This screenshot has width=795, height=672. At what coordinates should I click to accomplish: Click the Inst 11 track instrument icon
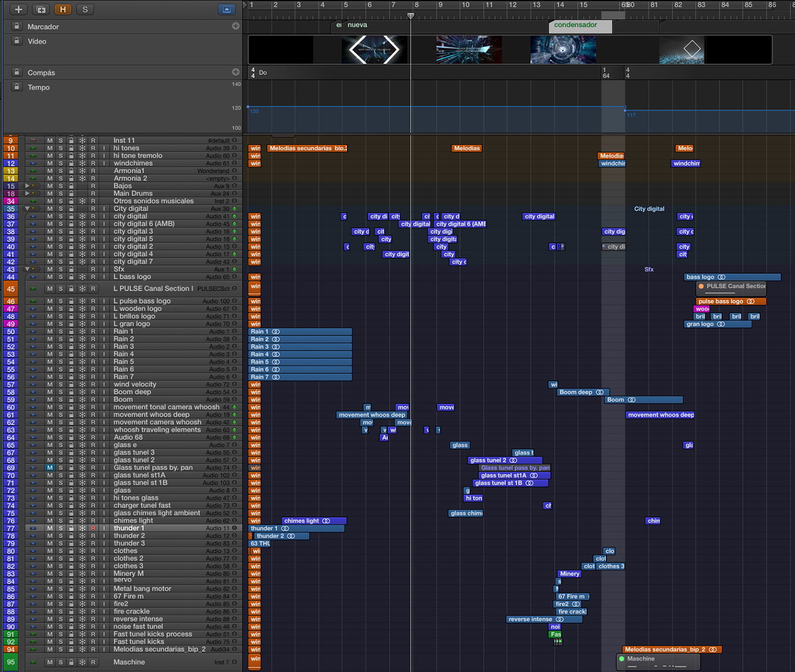[33, 140]
